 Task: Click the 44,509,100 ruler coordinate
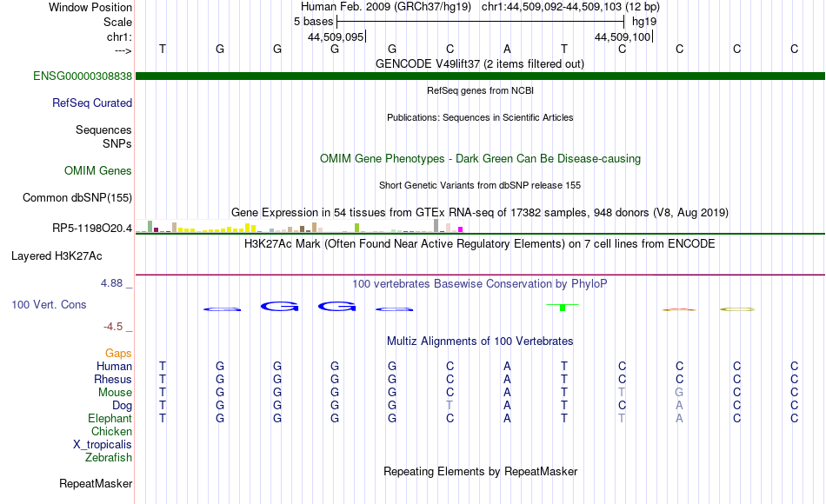pyautogui.click(x=623, y=36)
